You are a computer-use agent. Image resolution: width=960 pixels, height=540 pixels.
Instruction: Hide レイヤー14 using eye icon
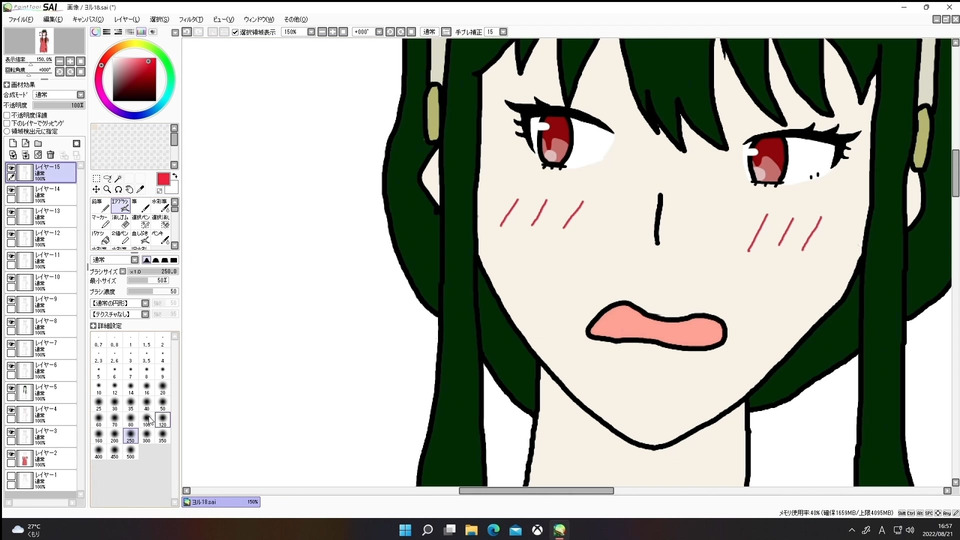click(x=11, y=190)
